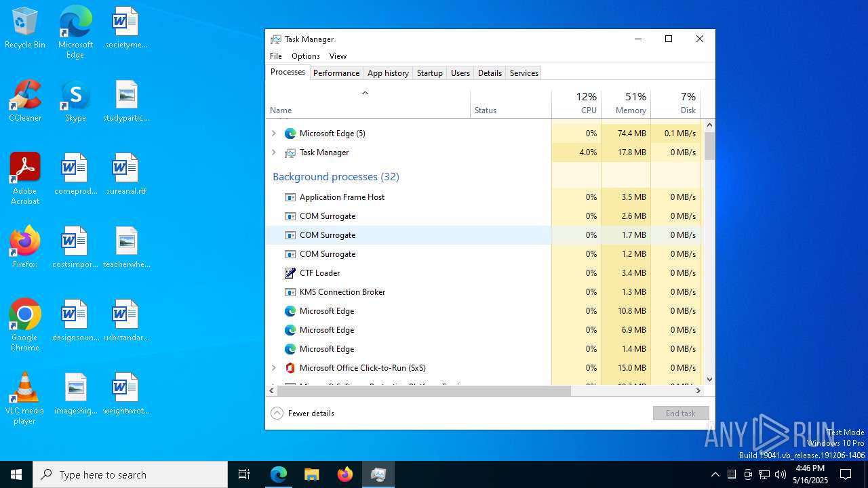Open the volume control in system tray
This screenshot has width=868, height=488.
point(781,474)
